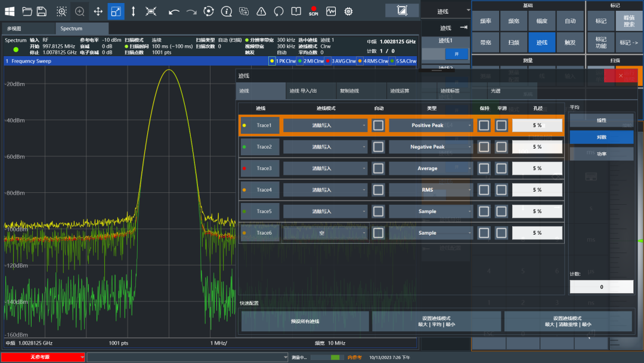Click the Trace3 red color dot

click(244, 168)
